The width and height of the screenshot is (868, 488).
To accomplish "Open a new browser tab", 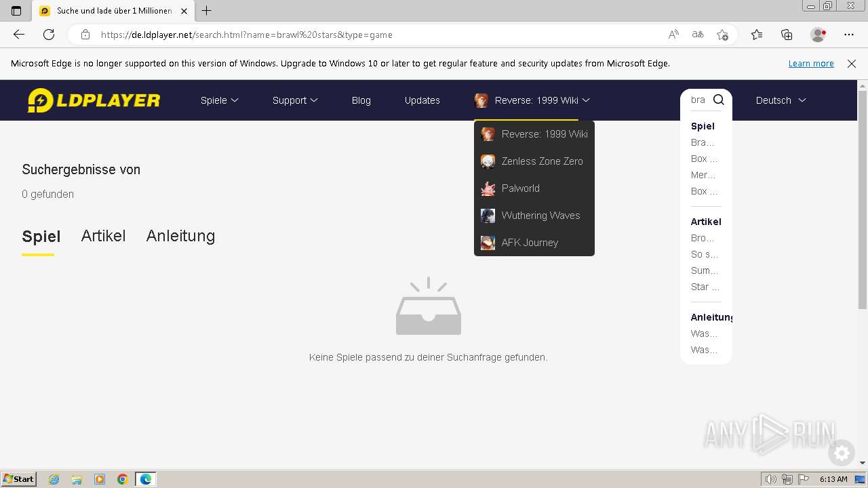I will coord(207,11).
